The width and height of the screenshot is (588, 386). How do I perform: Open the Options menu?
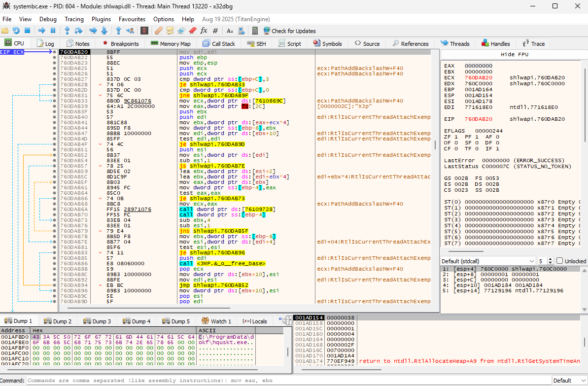[164, 19]
